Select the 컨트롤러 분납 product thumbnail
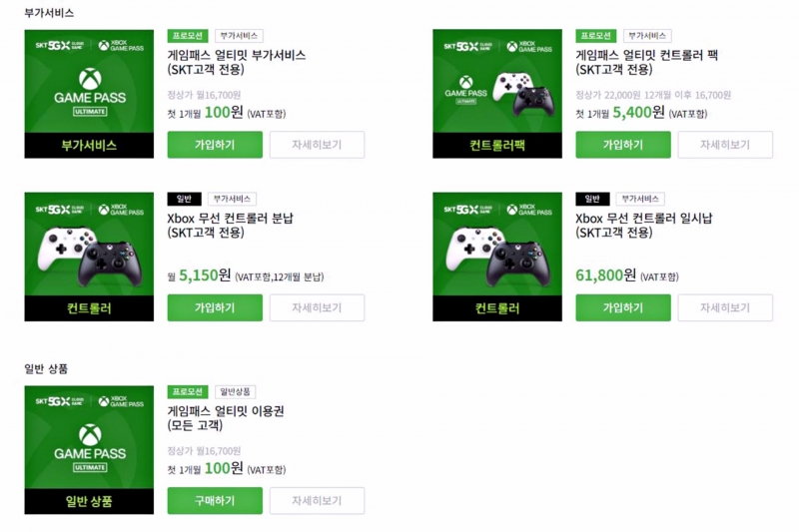Viewport: 799px width, 532px height. [x=89, y=257]
